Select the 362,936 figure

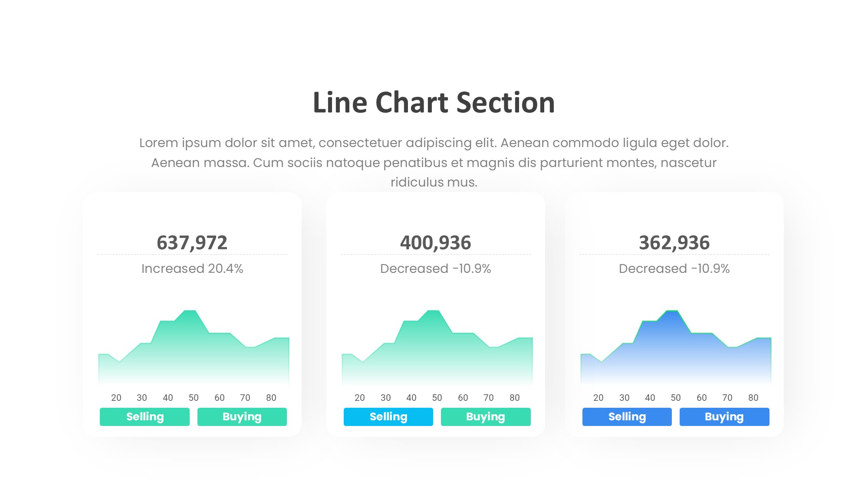coord(674,242)
